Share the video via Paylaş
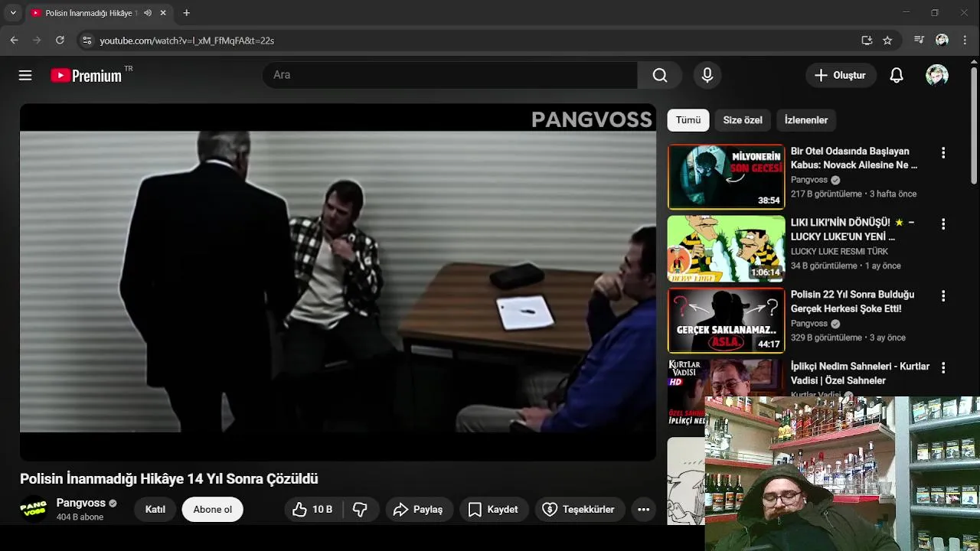 418,509
